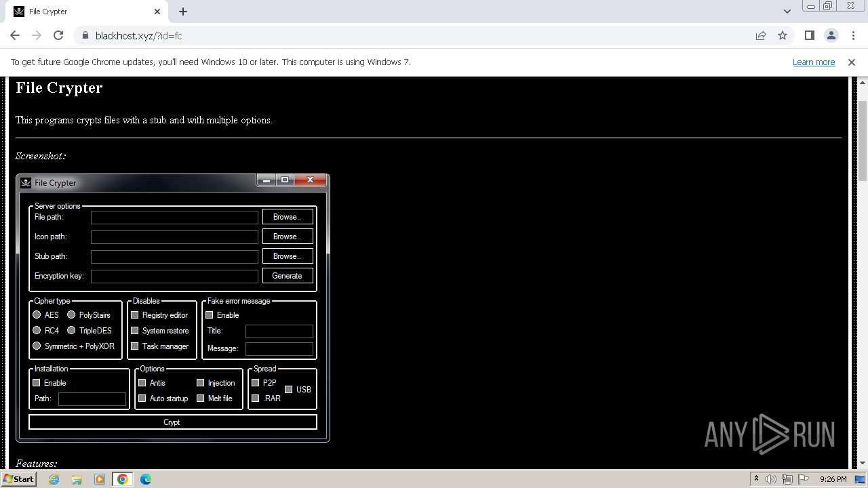Check the Task manager disable box

tap(134, 346)
